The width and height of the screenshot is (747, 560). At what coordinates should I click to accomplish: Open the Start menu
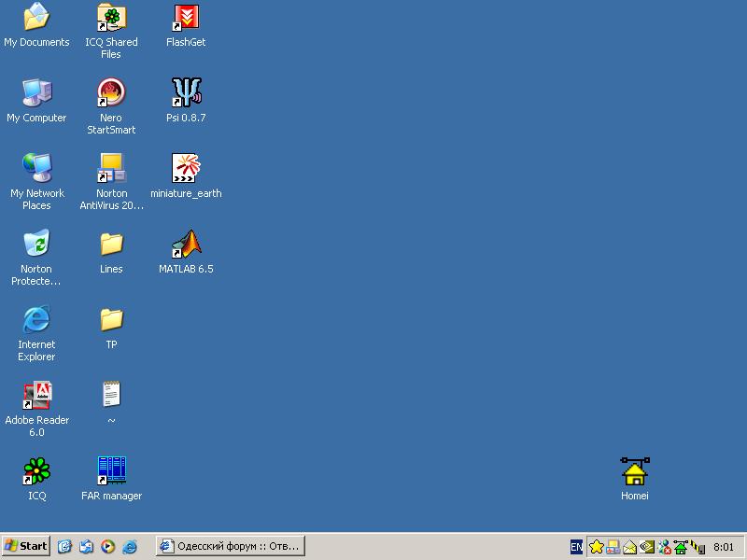[26, 547]
